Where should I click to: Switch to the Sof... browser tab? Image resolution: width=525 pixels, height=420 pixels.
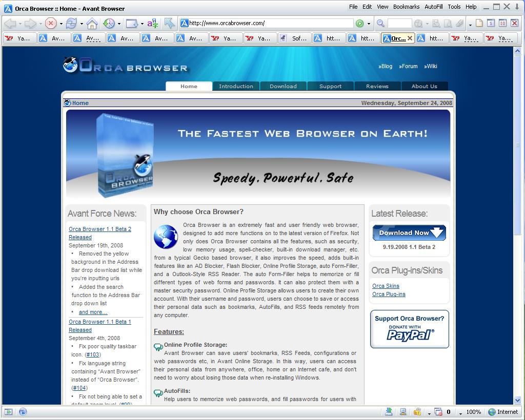click(294, 38)
